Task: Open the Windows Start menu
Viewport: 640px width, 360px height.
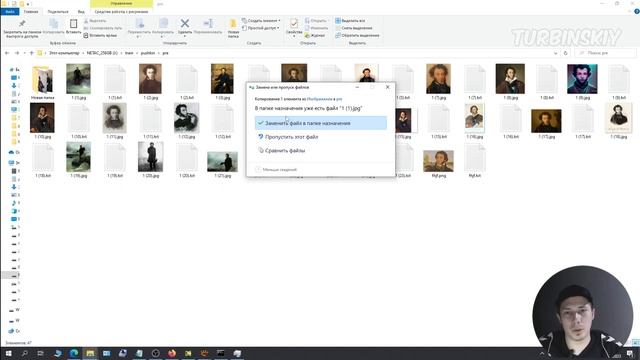Action: coord(8,353)
